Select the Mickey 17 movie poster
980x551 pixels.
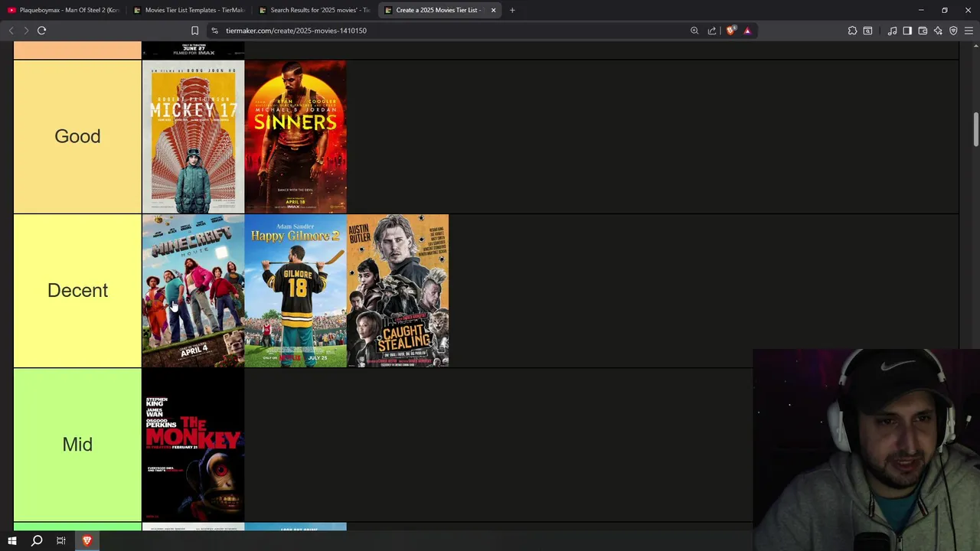(193, 136)
